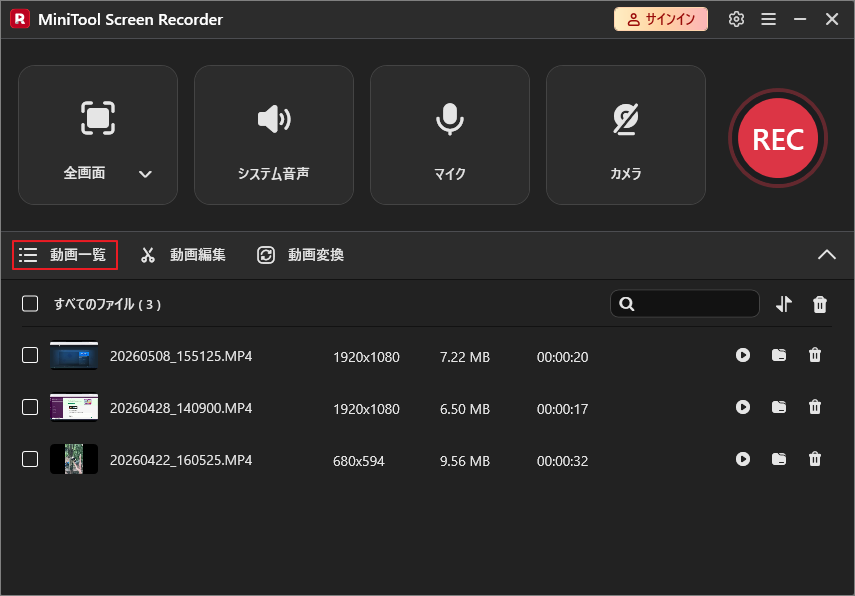Collapse the video list panel chevron
The width and height of the screenshot is (855, 596).
827,255
